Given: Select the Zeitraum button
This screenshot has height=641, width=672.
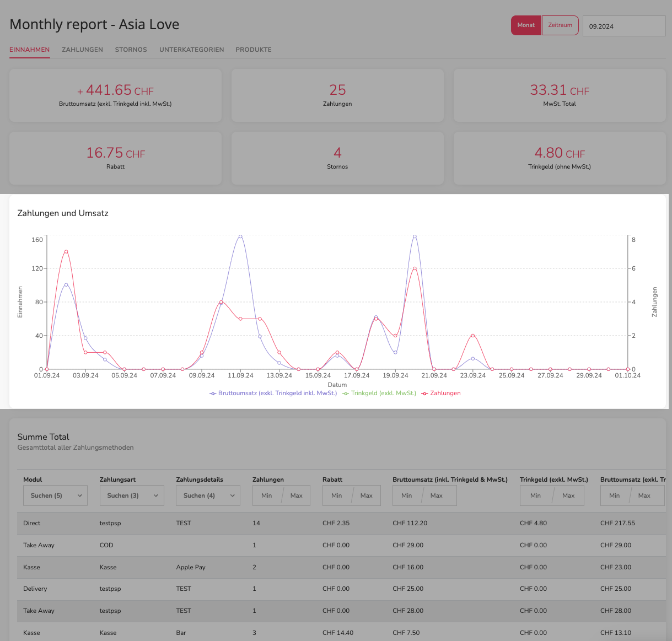Looking at the screenshot, I should (560, 25).
